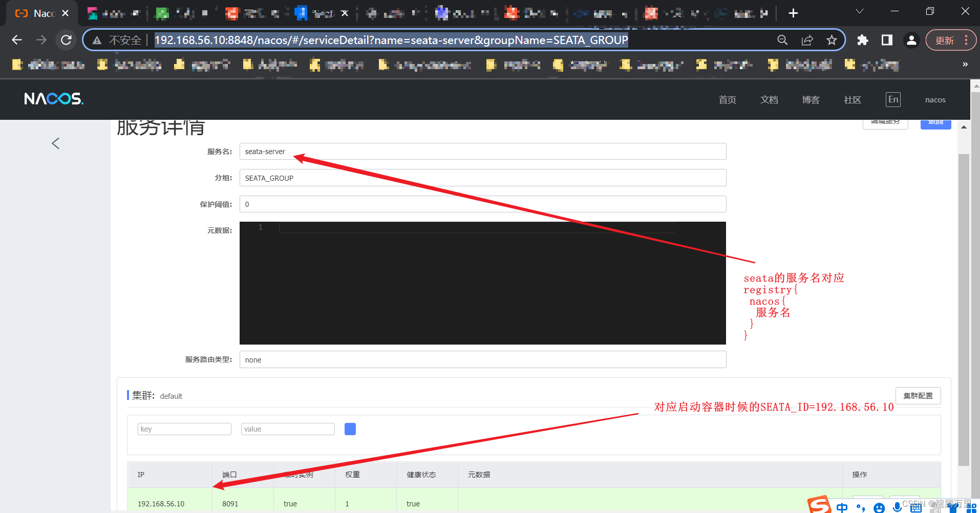This screenshot has height=513, width=980.
Task: Click the NACOS logo
Action: (54, 99)
